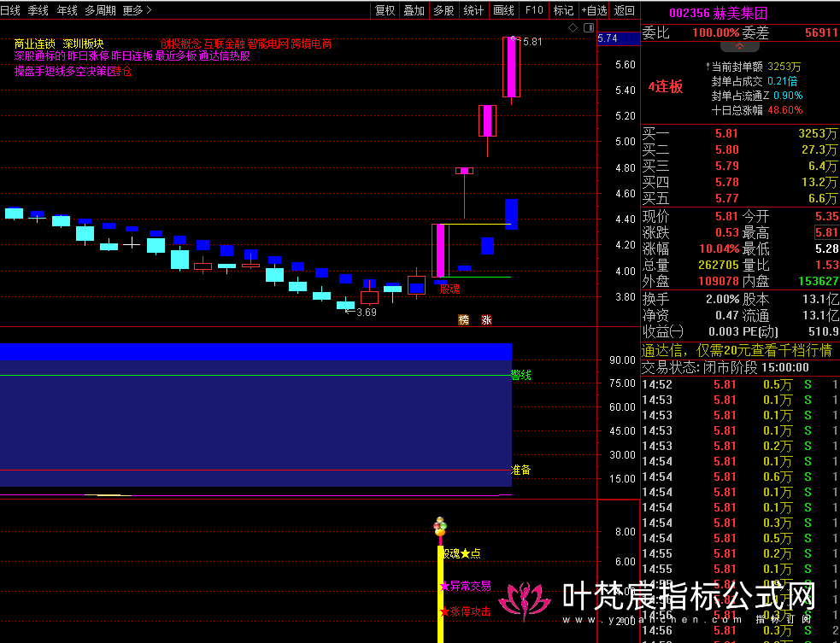Click the highlighted 5.74 price axis box

pos(619,38)
